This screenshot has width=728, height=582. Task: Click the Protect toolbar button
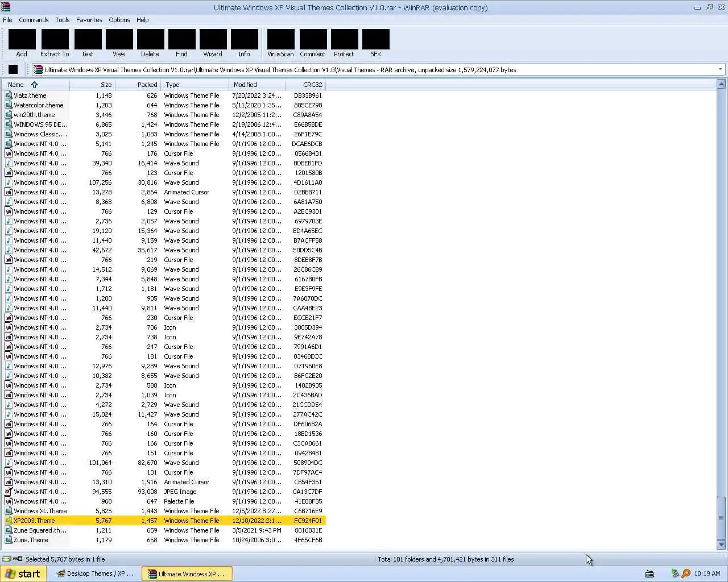coord(344,44)
